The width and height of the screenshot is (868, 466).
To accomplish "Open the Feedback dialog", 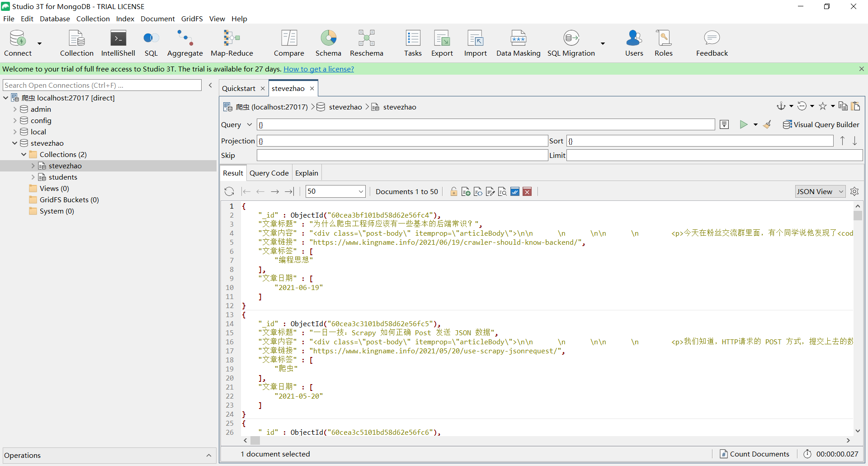I will click(x=712, y=43).
